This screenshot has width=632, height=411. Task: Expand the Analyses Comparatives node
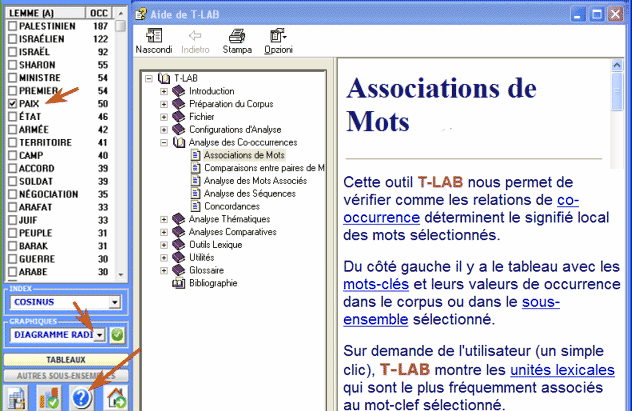164,232
